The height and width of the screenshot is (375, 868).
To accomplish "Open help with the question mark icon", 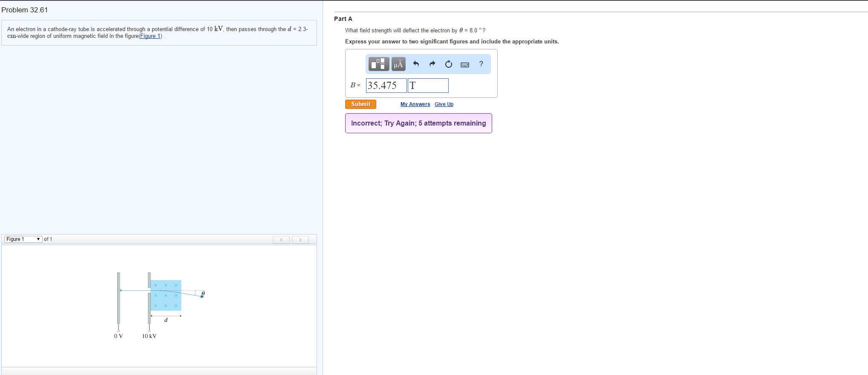I will [481, 64].
